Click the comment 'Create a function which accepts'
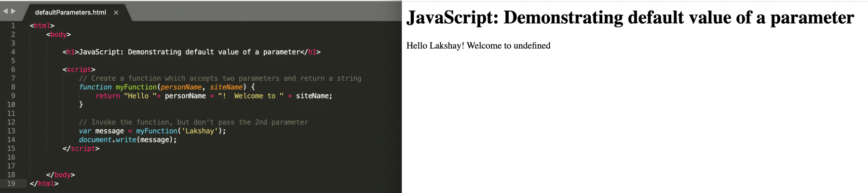This screenshot has height=193, width=868. click(220, 78)
